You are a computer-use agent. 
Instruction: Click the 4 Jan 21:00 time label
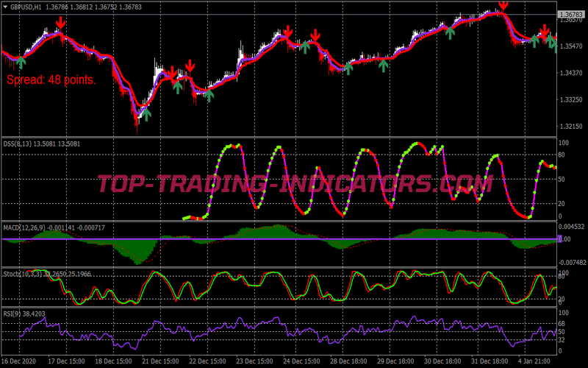[534, 361]
